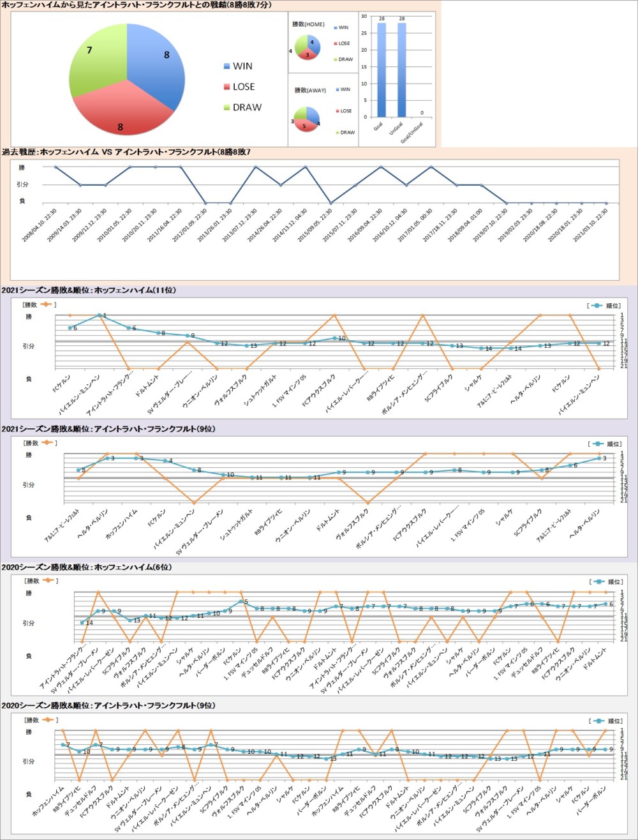Click the rank 1 data point in the 2021 Hoffenheim chart
The image size is (638, 840).
99,315
